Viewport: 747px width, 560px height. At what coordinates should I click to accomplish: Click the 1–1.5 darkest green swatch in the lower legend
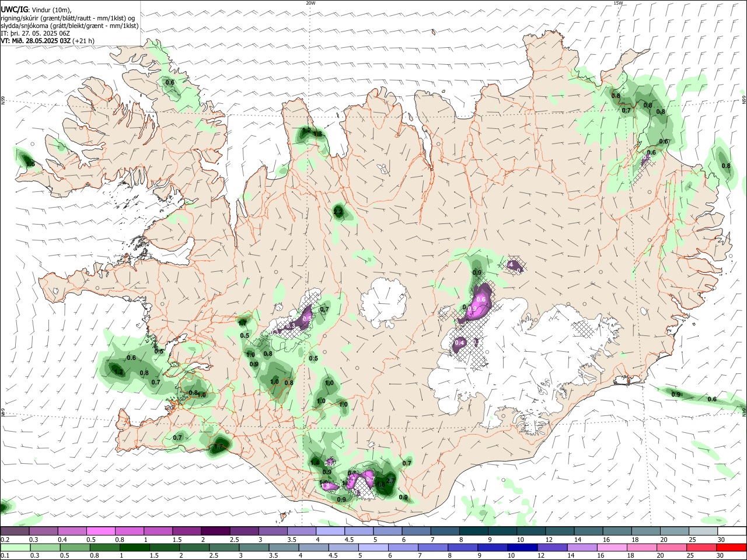pos(135,547)
